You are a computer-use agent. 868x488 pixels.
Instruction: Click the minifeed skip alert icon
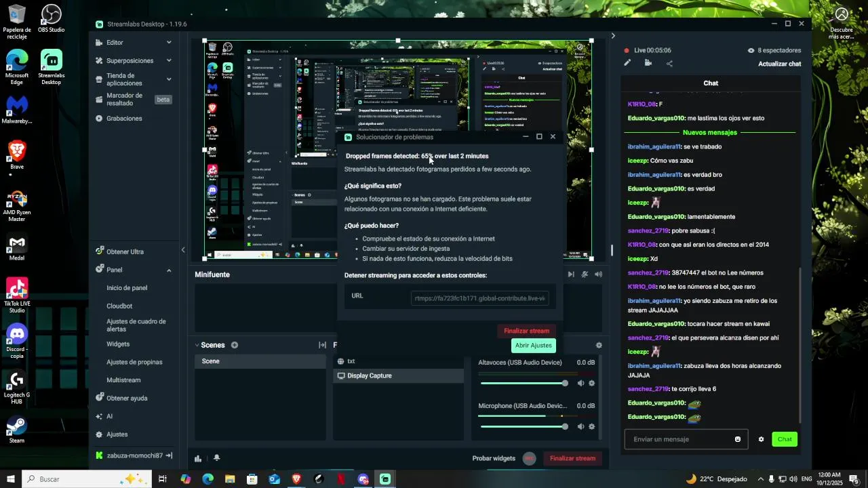click(571, 274)
